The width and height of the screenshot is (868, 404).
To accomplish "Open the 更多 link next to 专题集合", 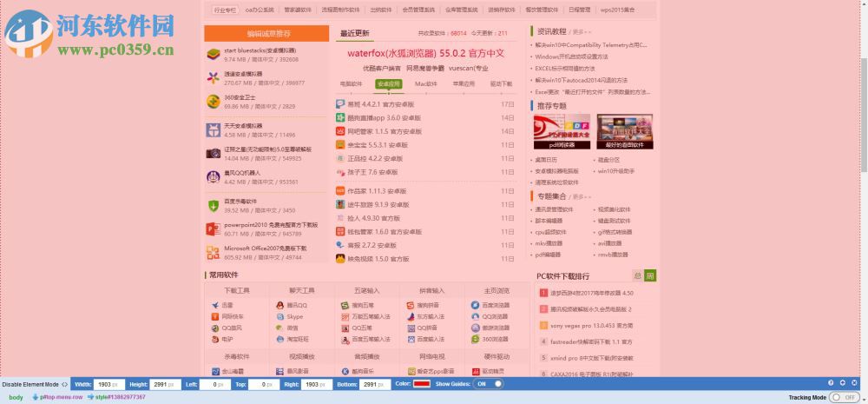I will [580, 196].
